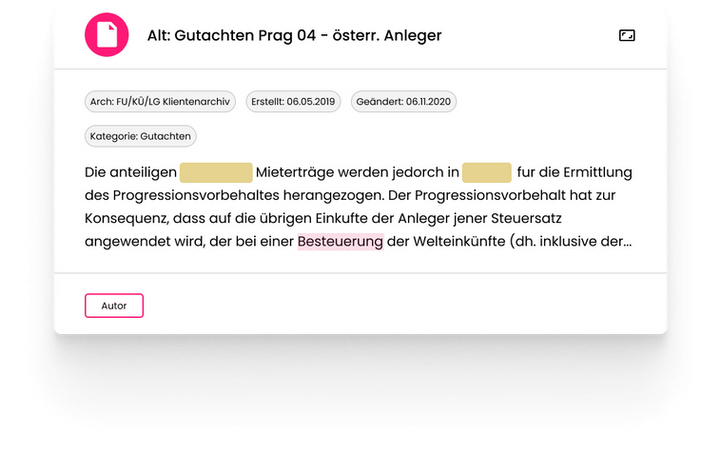Select the Erstellt: 06.05.2019 tag
This screenshot has width=720, height=456.
coord(293,101)
